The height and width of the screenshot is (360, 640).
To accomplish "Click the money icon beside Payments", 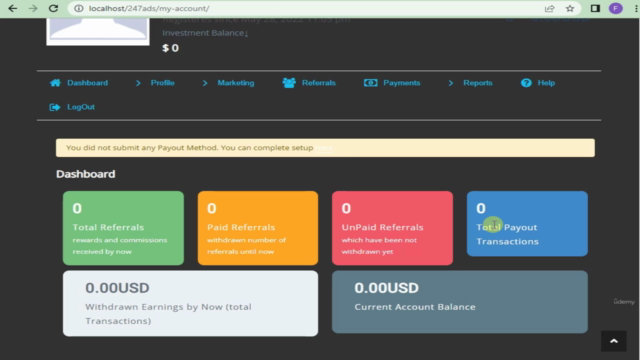I will point(371,83).
